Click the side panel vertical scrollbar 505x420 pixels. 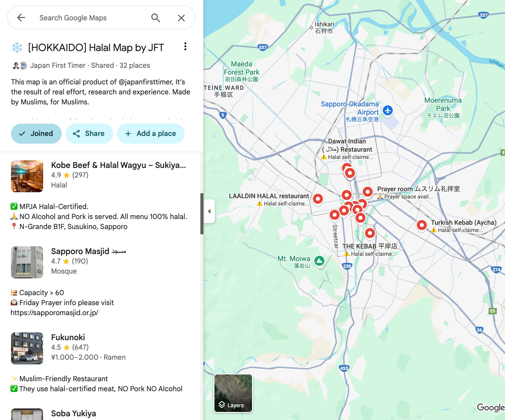pyautogui.click(x=202, y=214)
